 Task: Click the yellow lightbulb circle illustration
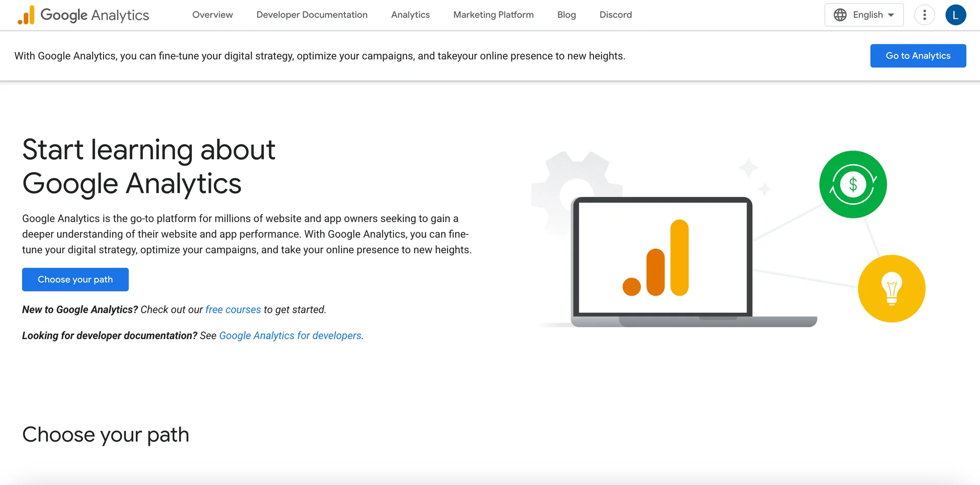pyautogui.click(x=892, y=288)
